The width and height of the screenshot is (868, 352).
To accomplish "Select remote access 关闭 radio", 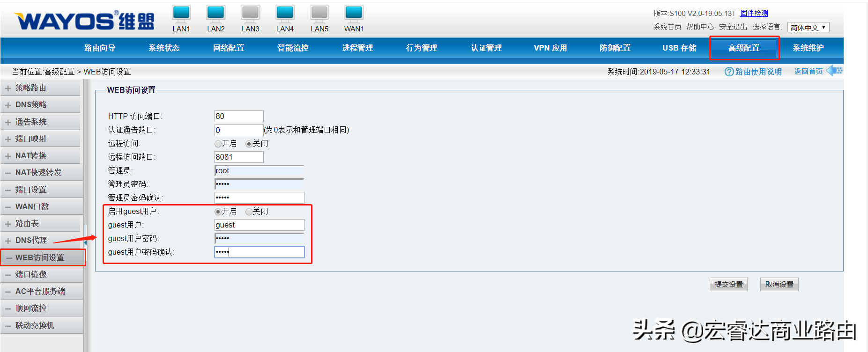I will pyautogui.click(x=249, y=144).
